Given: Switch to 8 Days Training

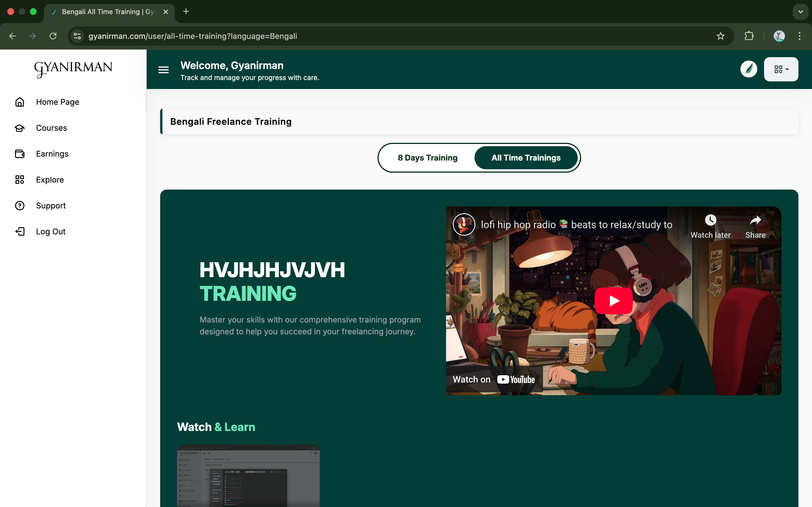Looking at the screenshot, I should (427, 158).
